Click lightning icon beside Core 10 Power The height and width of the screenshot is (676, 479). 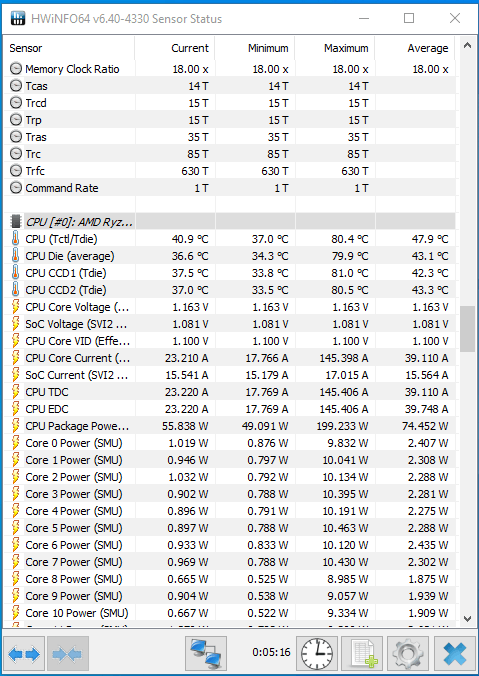click(16, 613)
